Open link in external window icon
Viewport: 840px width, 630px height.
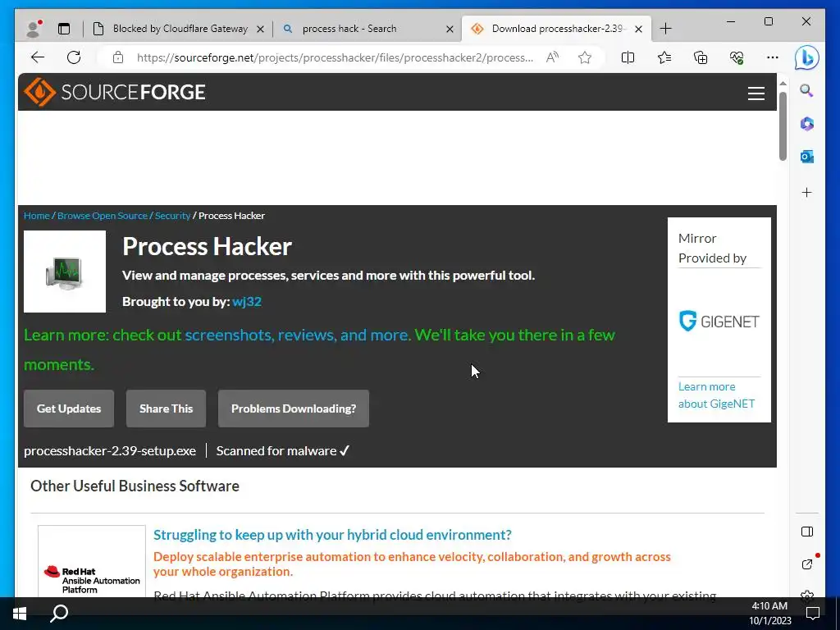coord(807,564)
